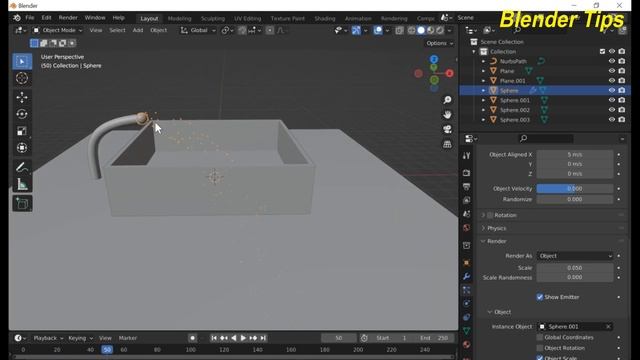
Task: Play the animation in reverse
Action: 233,338
